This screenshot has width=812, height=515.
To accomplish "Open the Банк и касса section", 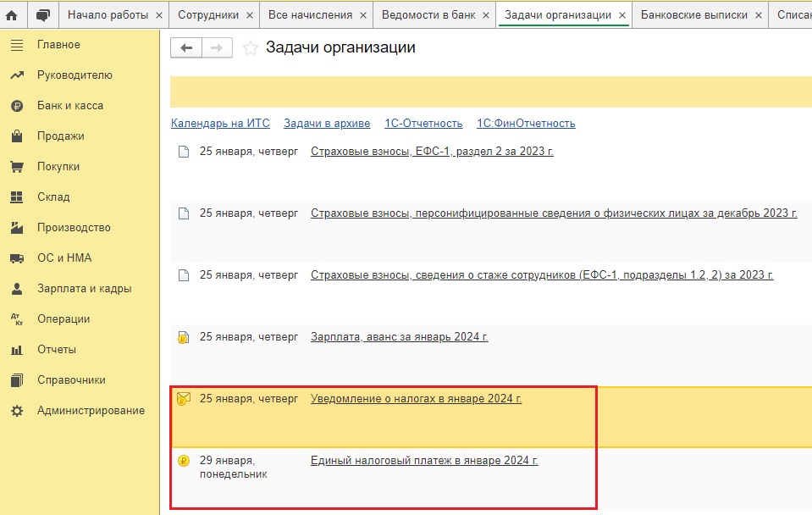I will [70, 106].
